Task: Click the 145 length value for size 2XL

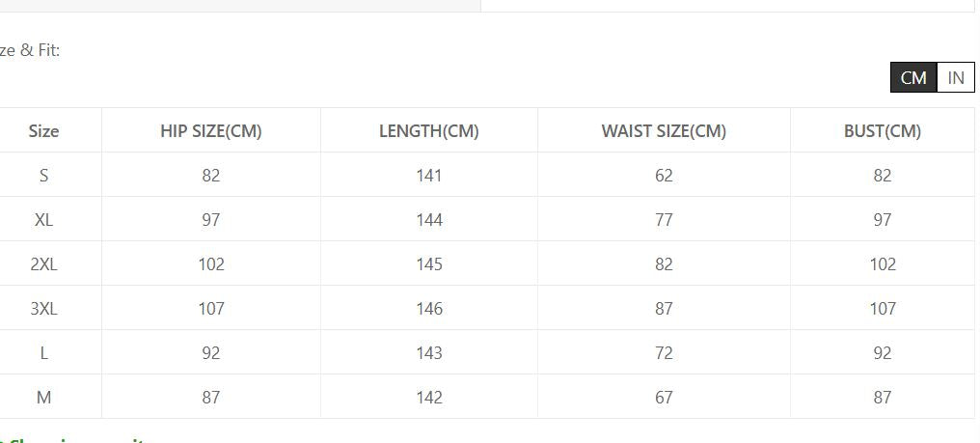Action: [x=429, y=264]
